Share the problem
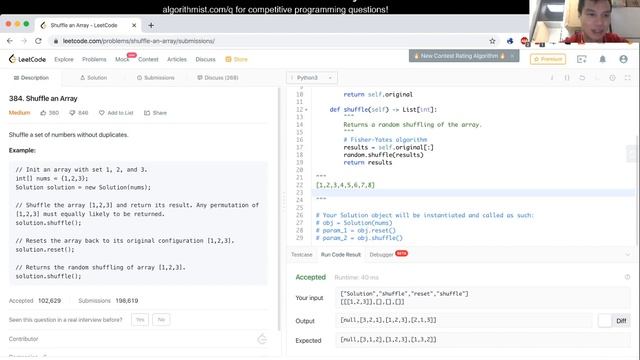The width and height of the screenshot is (640, 360). [x=156, y=113]
